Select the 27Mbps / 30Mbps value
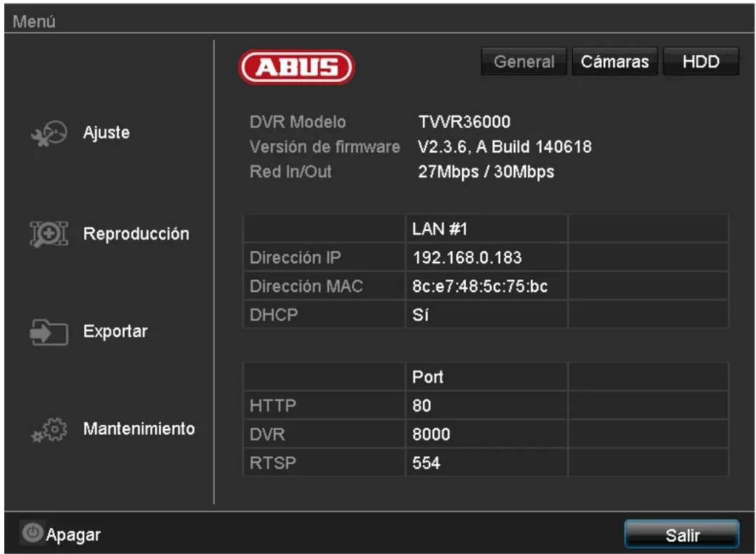Viewport: 756px width, 554px height. [486, 172]
